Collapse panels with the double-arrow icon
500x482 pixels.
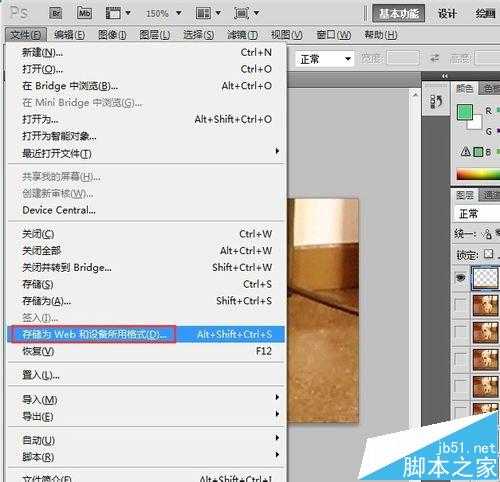coord(445,76)
